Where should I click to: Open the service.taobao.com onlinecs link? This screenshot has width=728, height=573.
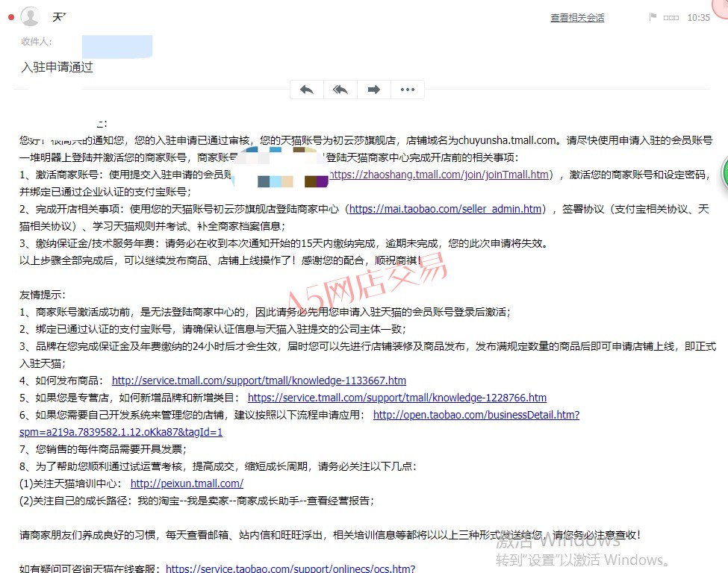click(x=290, y=569)
